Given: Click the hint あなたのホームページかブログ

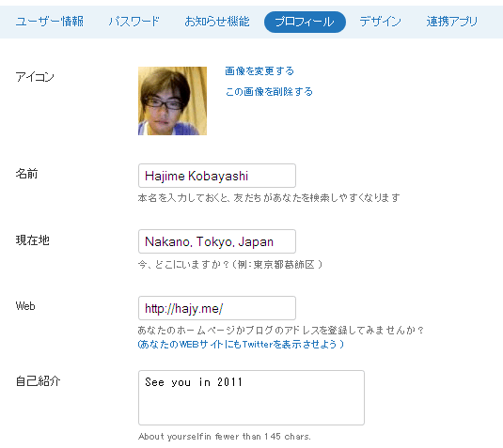Looking at the screenshot, I should pos(281,330).
